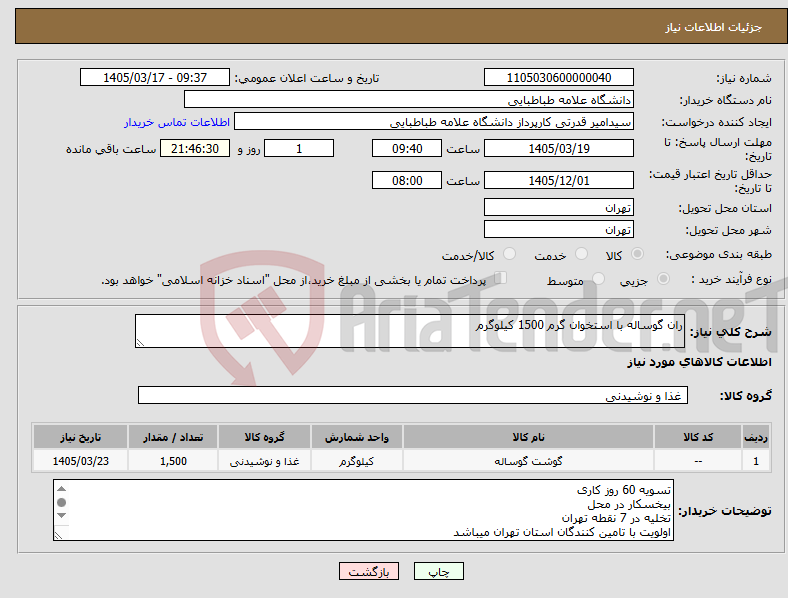The width and height of the screenshot is (788, 598).
Task: Click the تخلیه در 7 نقطه تهران line
Action: coord(616,518)
